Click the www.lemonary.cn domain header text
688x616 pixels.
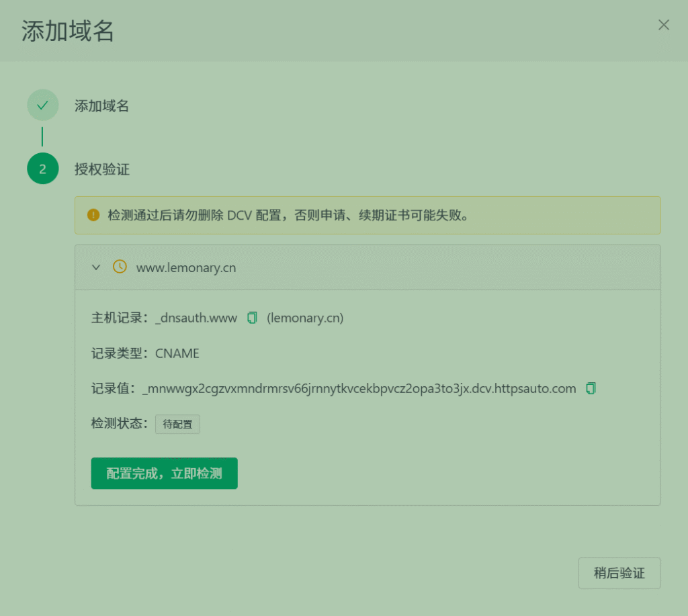186,267
